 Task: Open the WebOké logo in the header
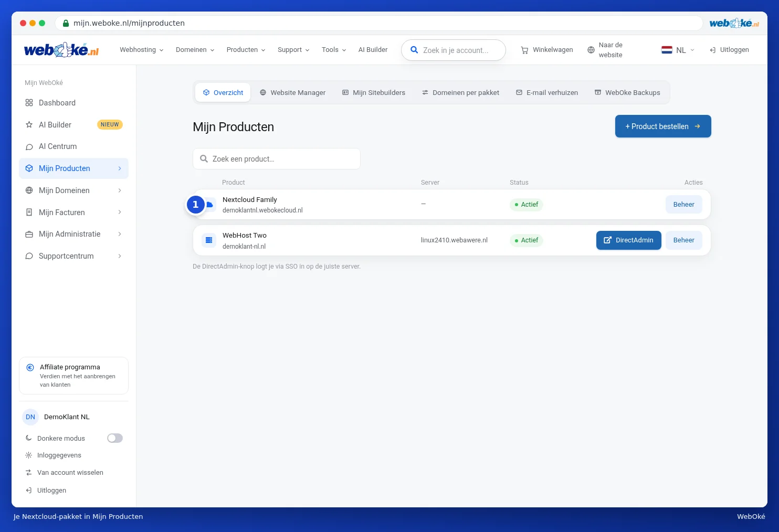(x=61, y=50)
